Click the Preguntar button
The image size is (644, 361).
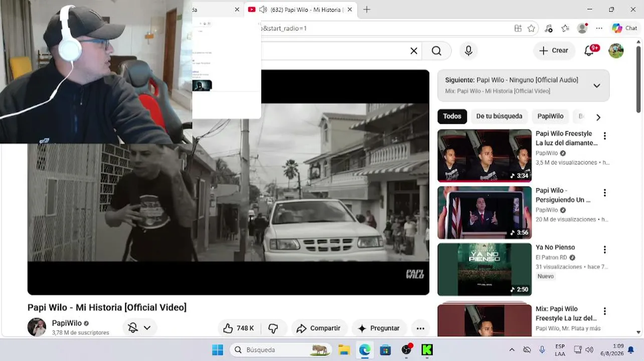click(379, 328)
